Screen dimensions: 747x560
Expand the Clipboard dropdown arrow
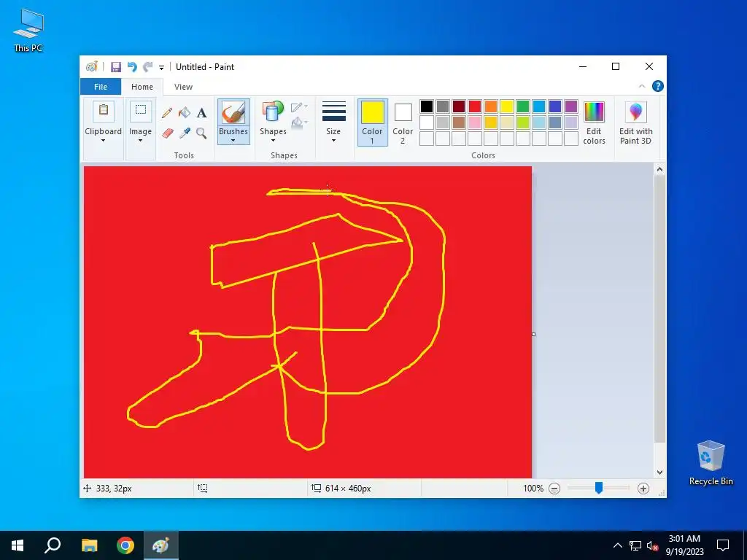[103, 141]
